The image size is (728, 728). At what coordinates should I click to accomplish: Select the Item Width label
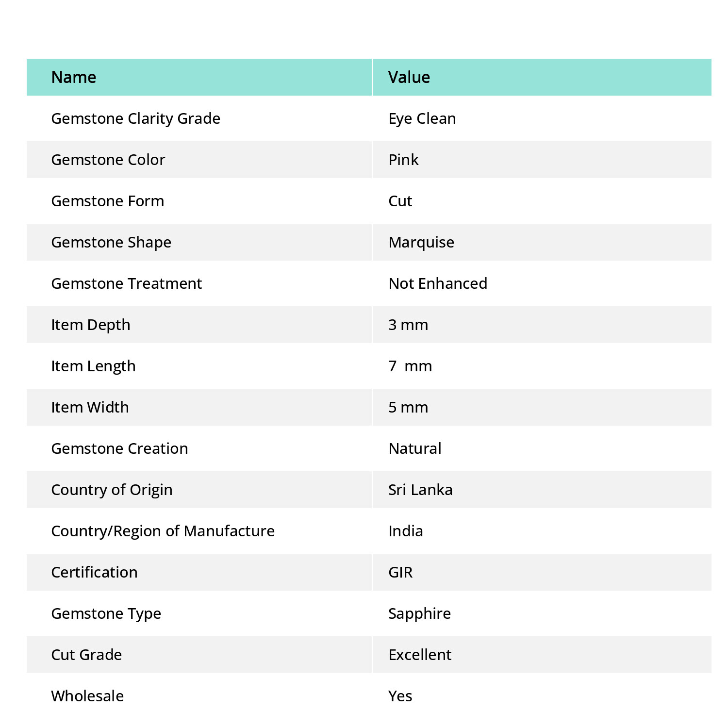90,407
